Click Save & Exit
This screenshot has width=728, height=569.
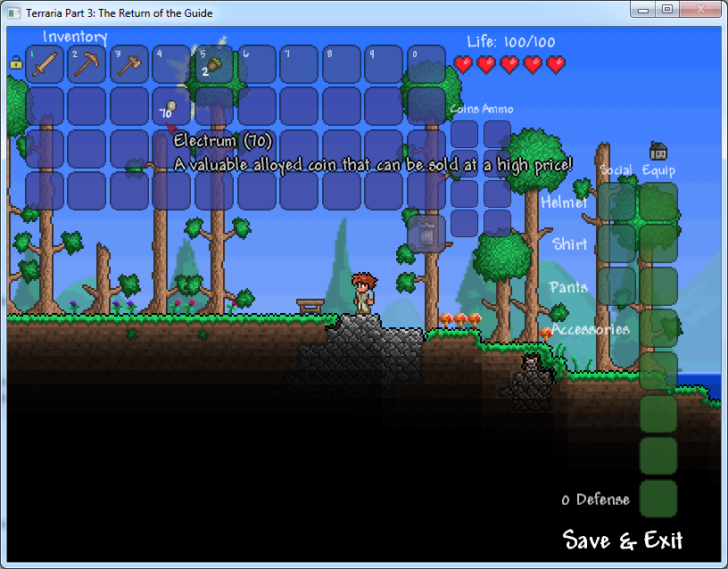point(623,540)
